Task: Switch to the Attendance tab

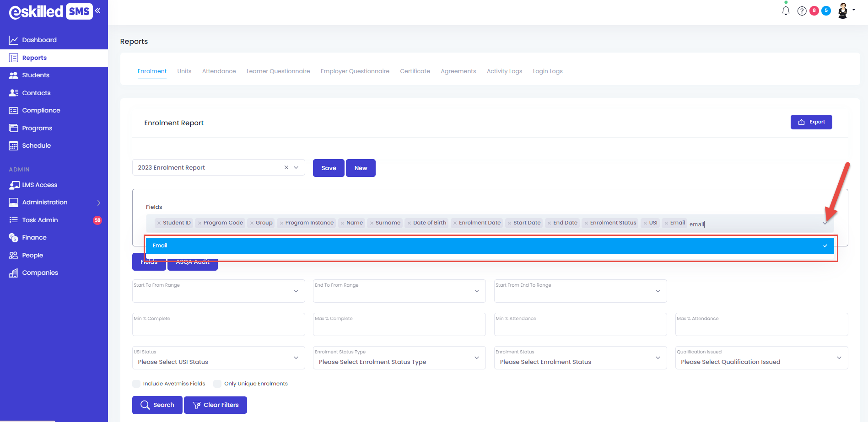Action: [x=219, y=71]
